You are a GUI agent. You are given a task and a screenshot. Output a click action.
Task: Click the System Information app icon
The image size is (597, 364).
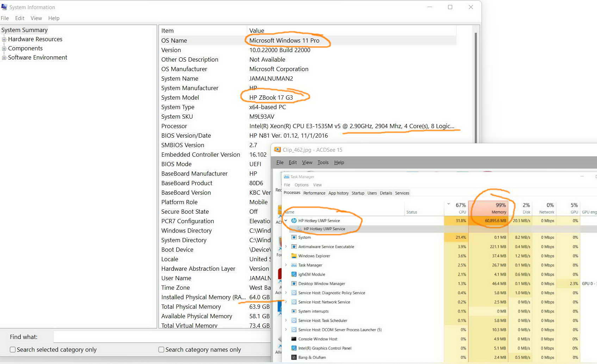(x=4, y=7)
